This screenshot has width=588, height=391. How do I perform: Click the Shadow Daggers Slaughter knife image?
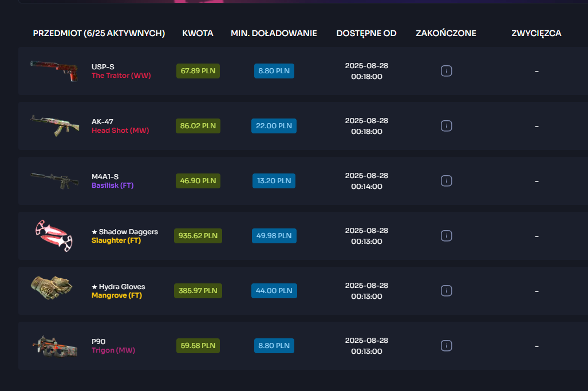54,235
